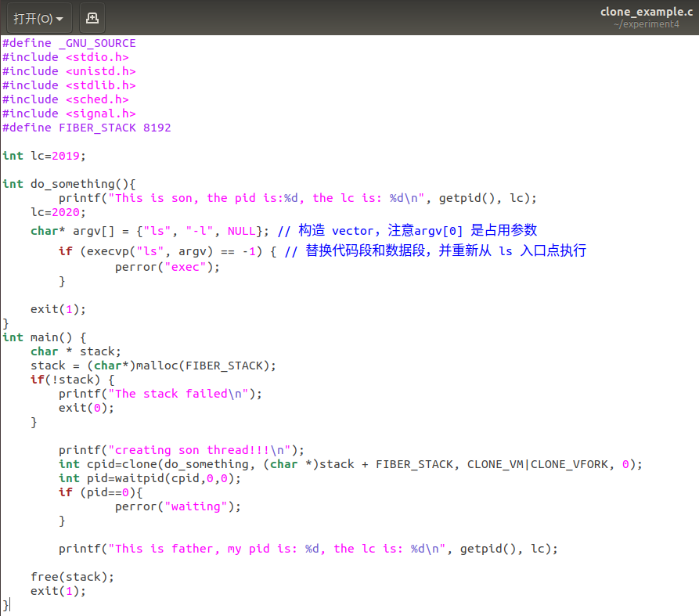
Task: Click the '构造 vector' comment
Action: tap(407, 230)
